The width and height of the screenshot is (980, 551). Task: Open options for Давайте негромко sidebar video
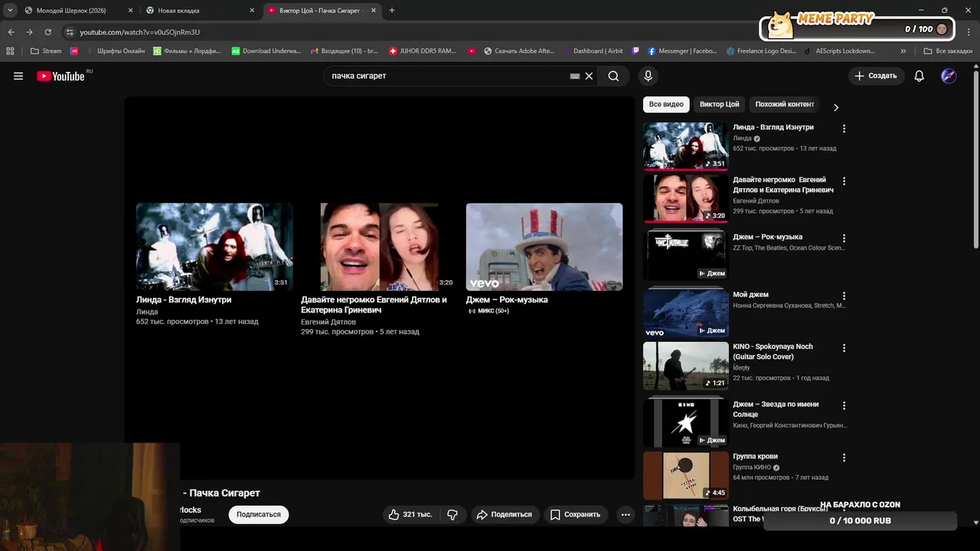coord(844,181)
